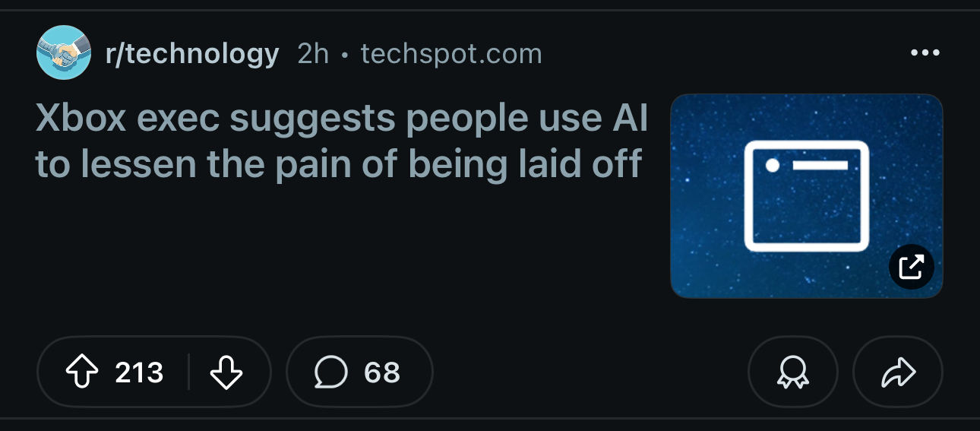
Task: Open the post via "Xbox exec suggests" title line
Action: coord(342,119)
